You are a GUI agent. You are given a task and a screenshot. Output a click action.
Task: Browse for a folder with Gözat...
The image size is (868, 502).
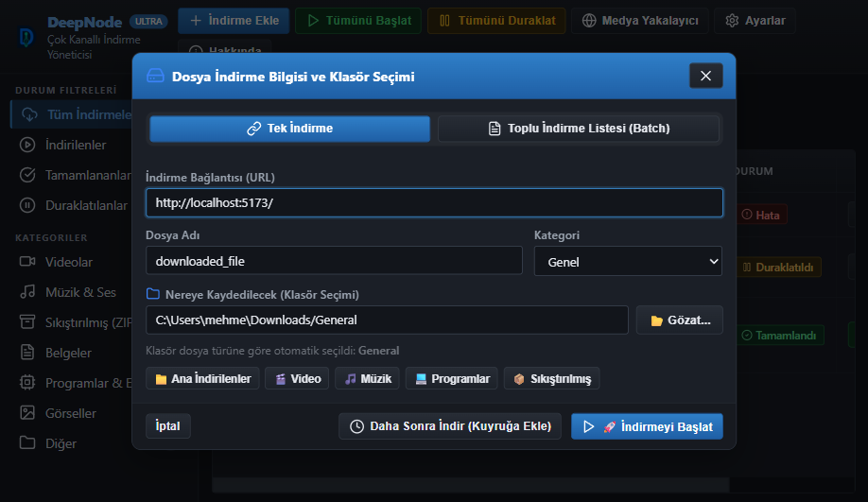[679, 320]
